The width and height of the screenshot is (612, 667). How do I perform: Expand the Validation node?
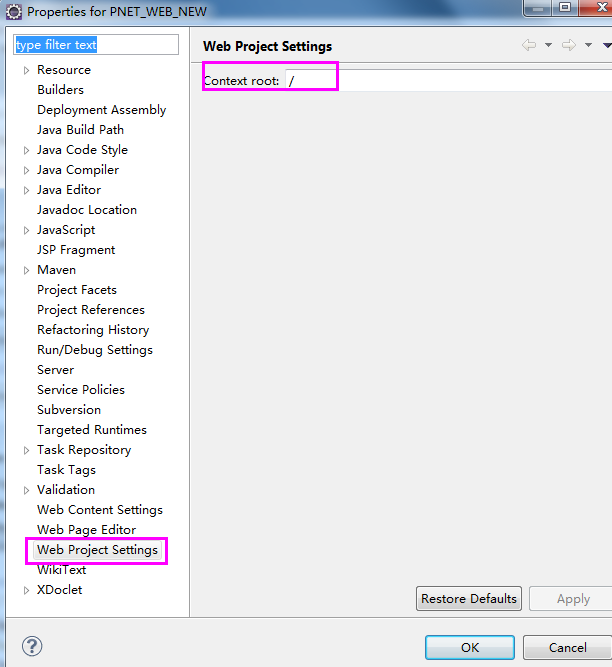coord(26,490)
